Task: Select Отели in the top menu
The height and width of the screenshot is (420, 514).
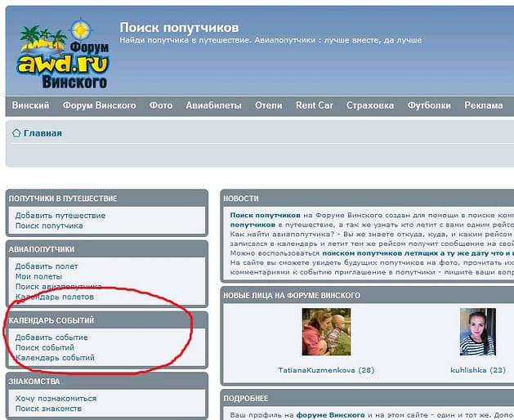Action: 268,105
